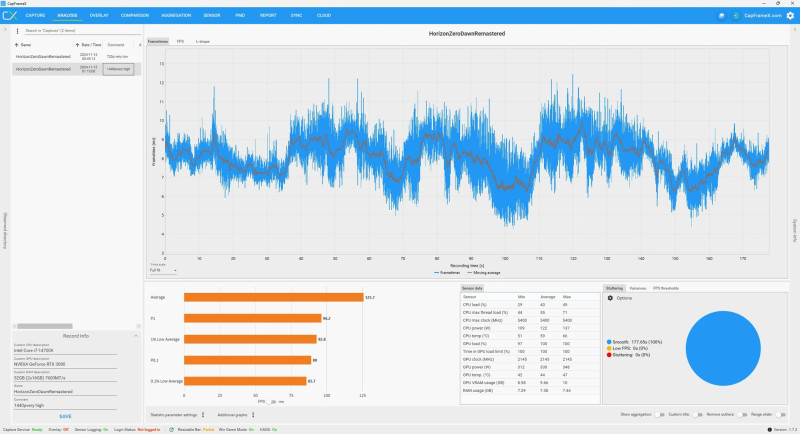Open the PMD tab

click(240, 15)
